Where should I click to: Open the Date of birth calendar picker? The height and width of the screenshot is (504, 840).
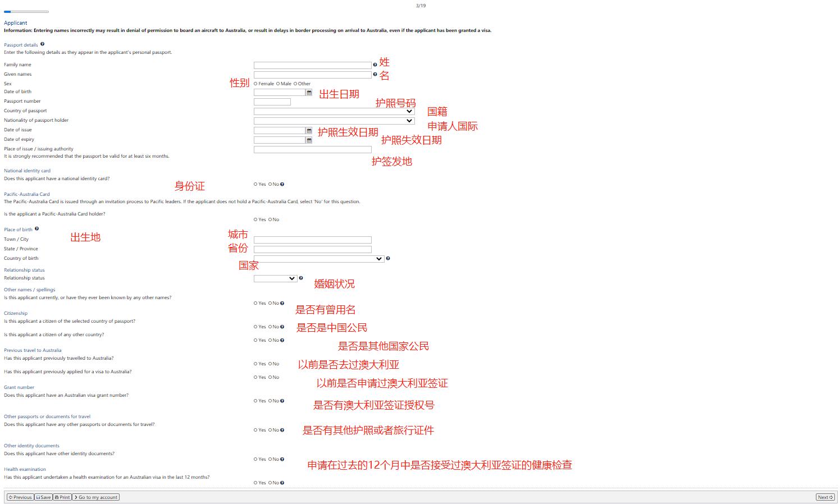[309, 92]
